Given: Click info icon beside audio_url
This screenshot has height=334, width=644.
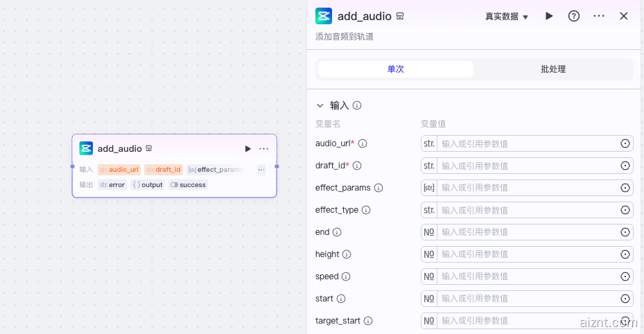Looking at the screenshot, I should pos(363,143).
